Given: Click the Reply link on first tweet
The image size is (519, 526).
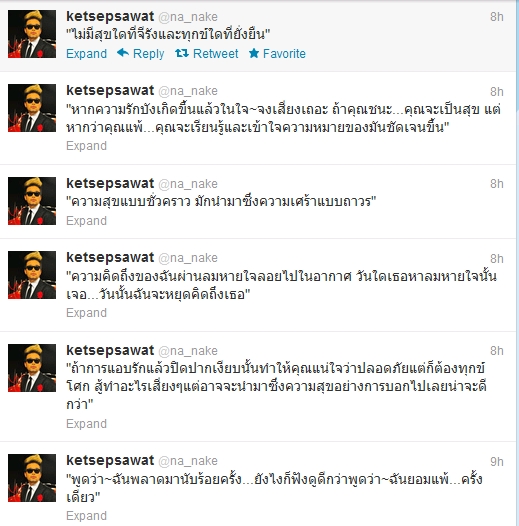Looking at the screenshot, I should tap(149, 54).
